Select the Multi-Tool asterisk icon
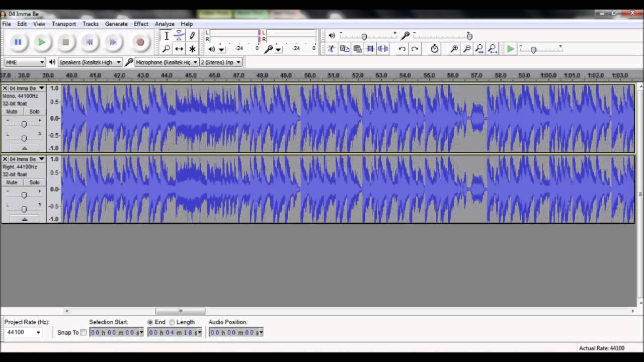644x362 pixels. pos(192,49)
